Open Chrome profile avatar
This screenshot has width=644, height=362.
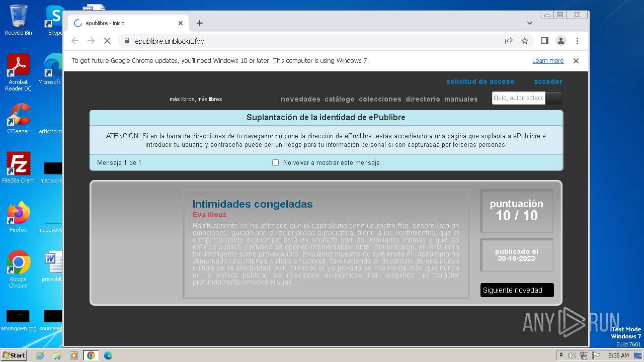[x=561, y=41]
